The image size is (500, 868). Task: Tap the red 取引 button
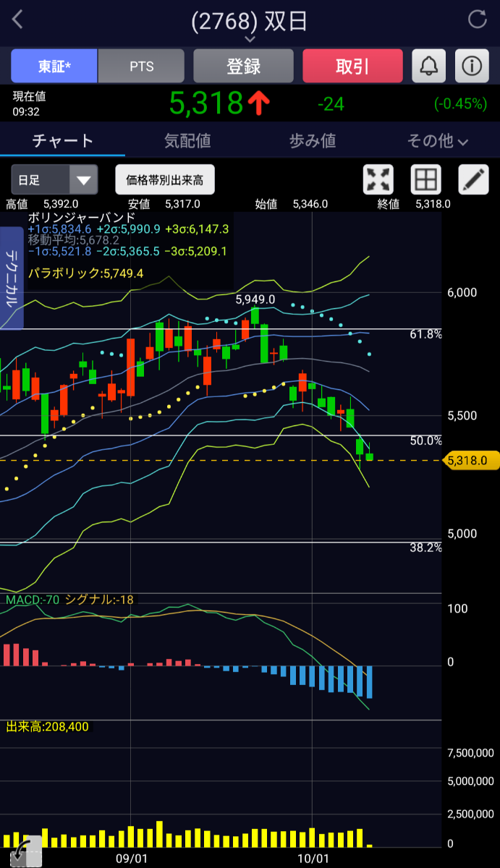tap(352, 67)
